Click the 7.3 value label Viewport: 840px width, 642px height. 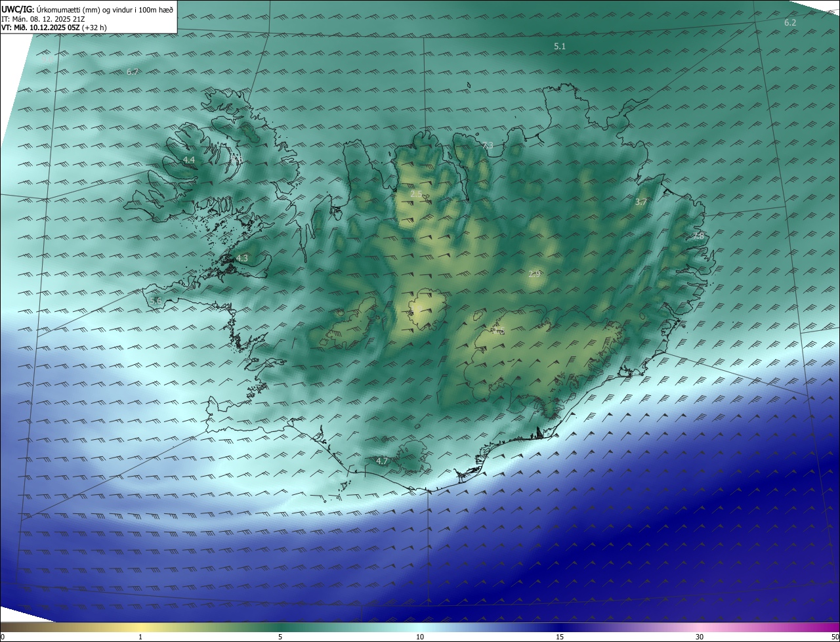[488, 146]
